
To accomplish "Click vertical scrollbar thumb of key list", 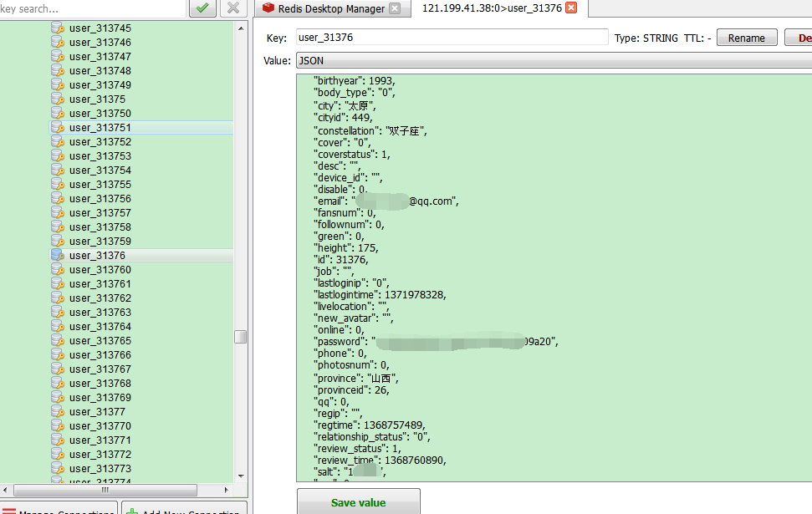I will 240,337.
